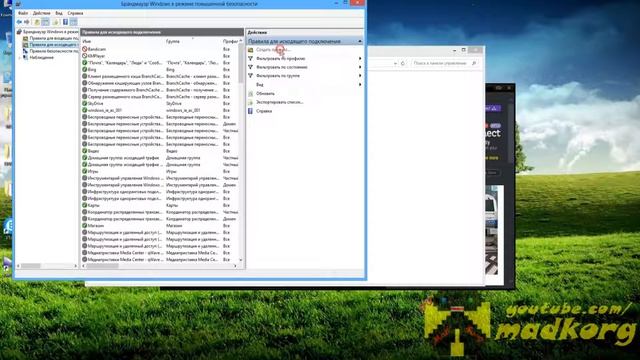This screenshot has height=360, width=640.
Task: Open the Вид submenu arrow in Actions pane
Action: (x=360, y=84)
